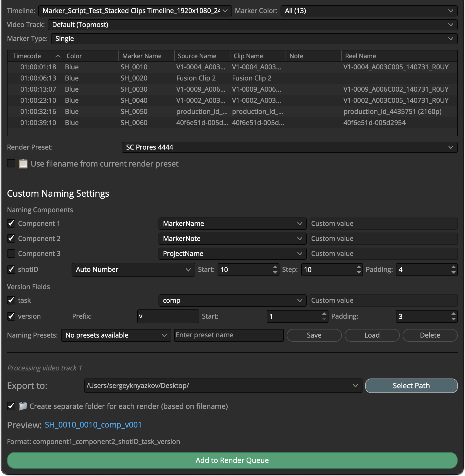Open the Timeline dropdown
The image size is (465, 476).
(135, 11)
